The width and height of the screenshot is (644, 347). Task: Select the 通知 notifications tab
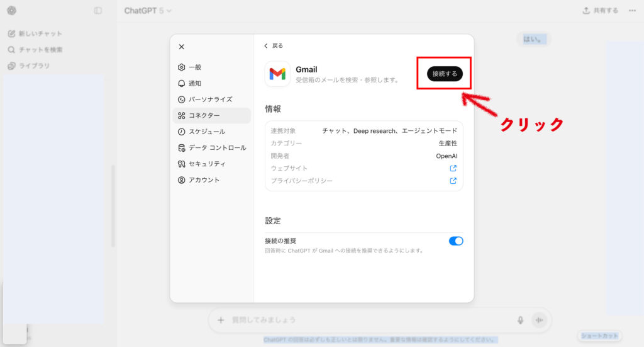pyautogui.click(x=195, y=83)
